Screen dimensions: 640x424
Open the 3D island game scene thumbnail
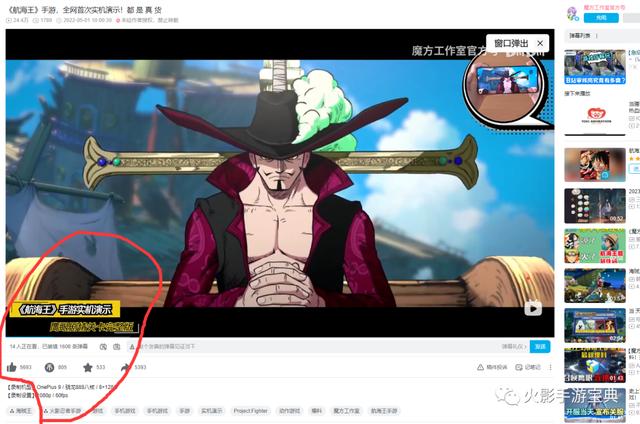coord(595,286)
